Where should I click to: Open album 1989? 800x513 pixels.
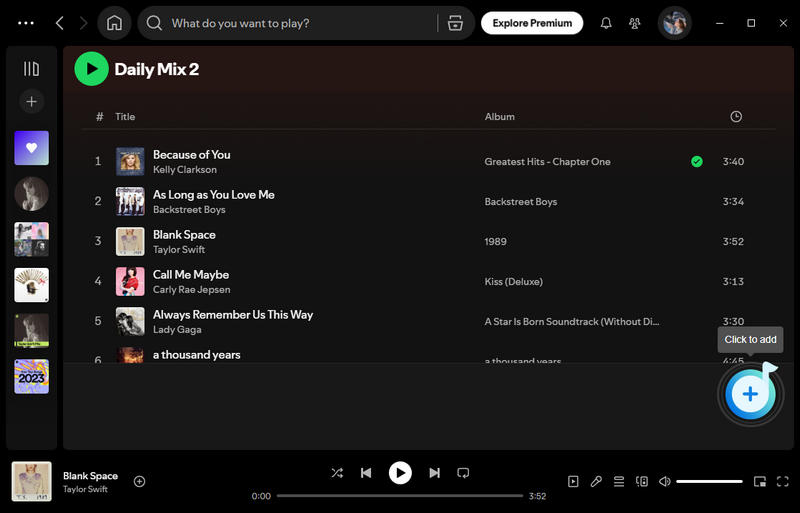(x=495, y=241)
